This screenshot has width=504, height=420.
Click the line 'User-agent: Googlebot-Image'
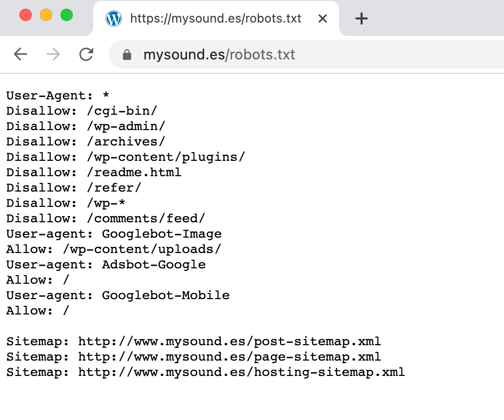point(114,234)
